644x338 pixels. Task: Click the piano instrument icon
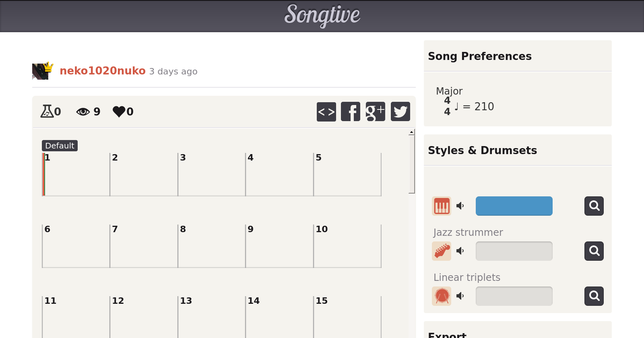pos(442,206)
